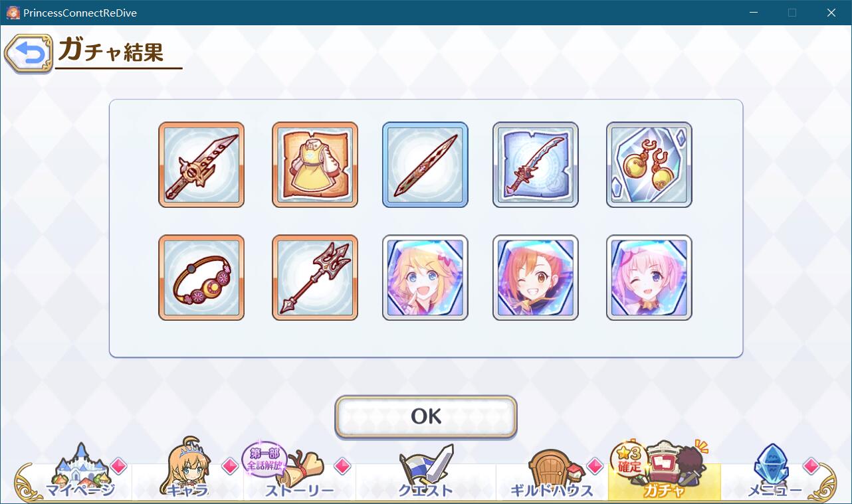This screenshot has height=504, width=852.
Task: Click the trident spear item icon
Action: click(315, 278)
